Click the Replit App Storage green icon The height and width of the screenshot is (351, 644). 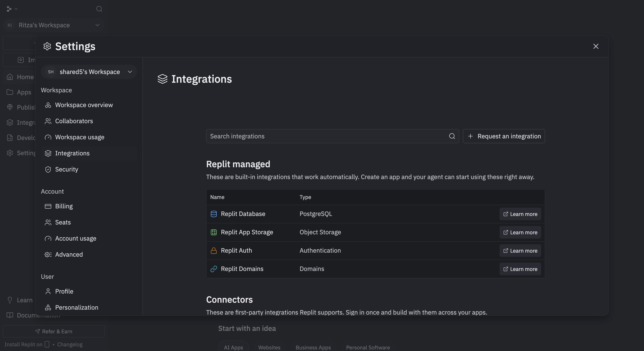pyautogui.click(x=214, y=232)
